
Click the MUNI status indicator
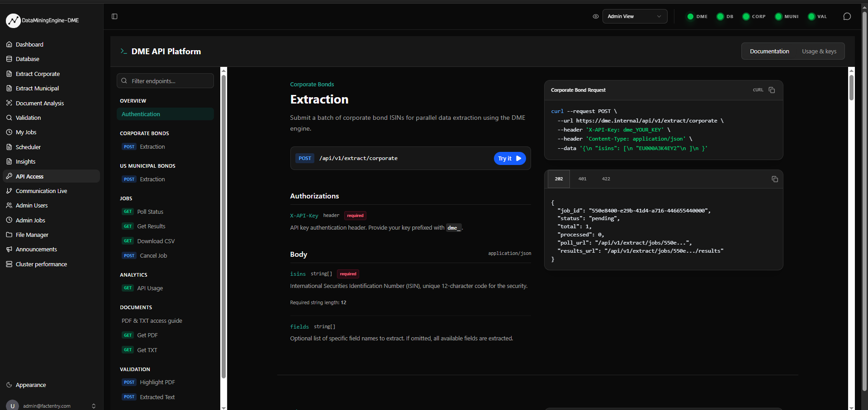(787, 16)
